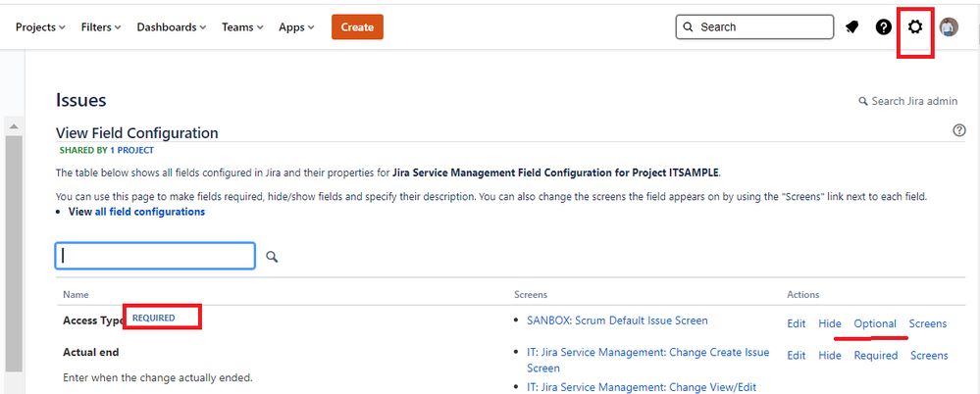The height and width of the screenshot is (394, 980).
Task: Expand the Projects dropdown menu
Action: pyautogui.click(x=40, y=27)
